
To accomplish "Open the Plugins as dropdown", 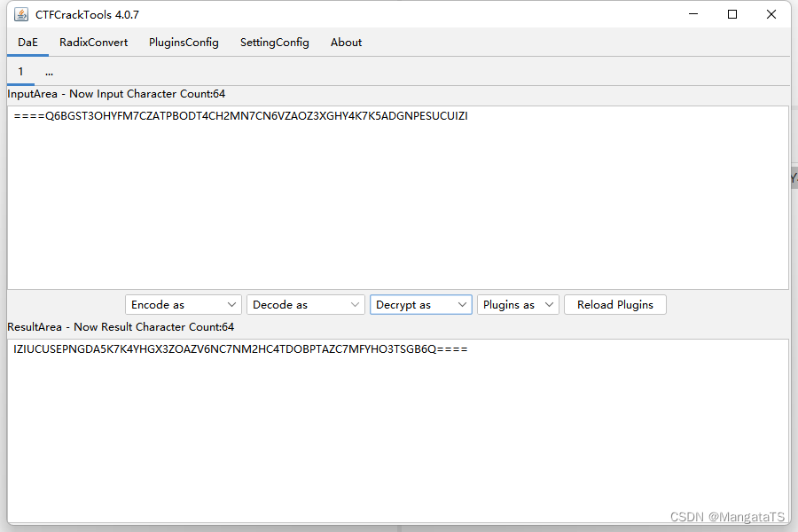I will point(517,304).
